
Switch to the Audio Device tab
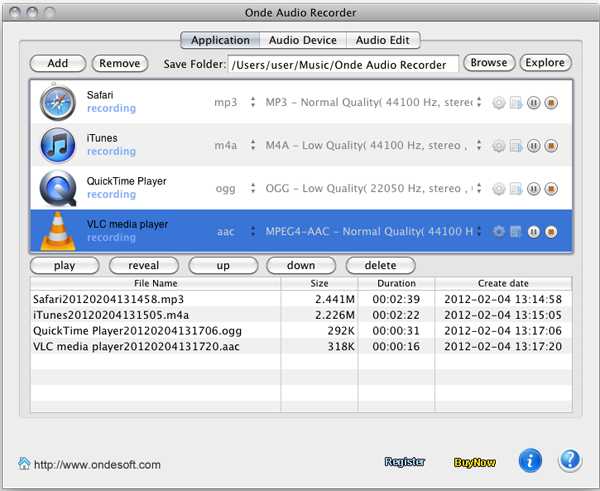[302, 41]
